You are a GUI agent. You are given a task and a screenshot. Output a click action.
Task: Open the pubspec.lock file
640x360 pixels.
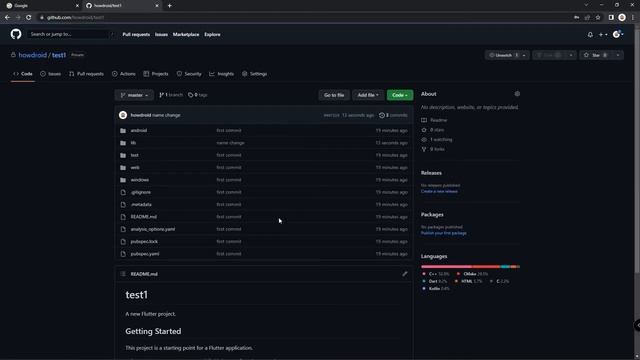tap(144, 242)
